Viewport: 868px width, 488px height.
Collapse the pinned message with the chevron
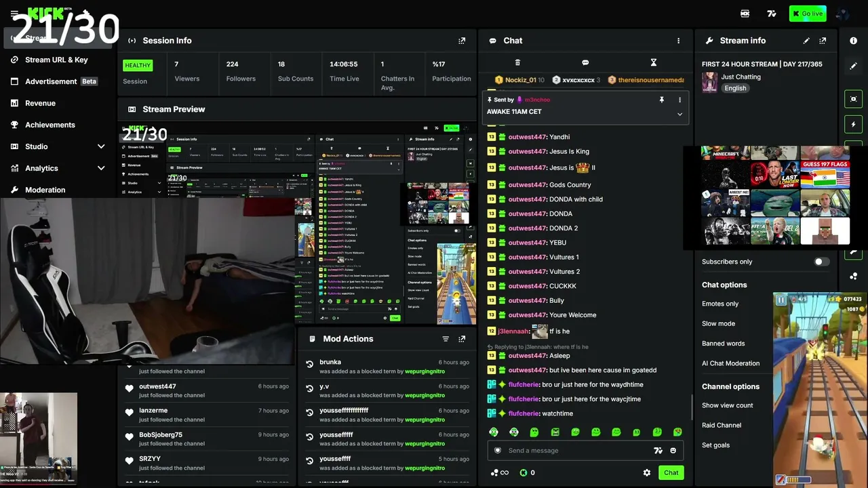[x=679, y=114]
